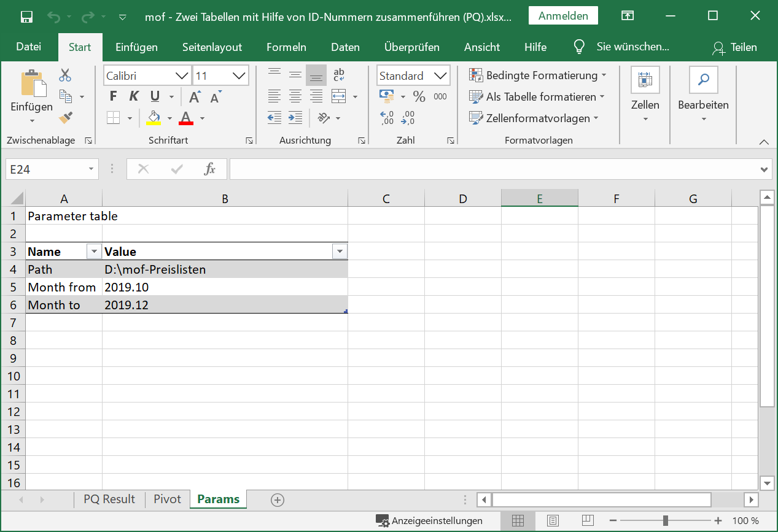778x532 pixels.
Task: Switch to the Daten ribbon tab
Action: [345, 47]
